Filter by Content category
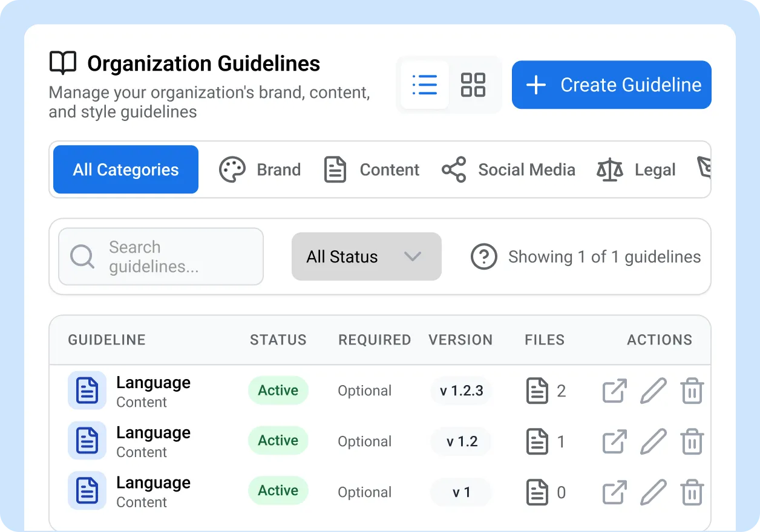This screenshot has height=532, width=760. pyautogui.click(x=372, y=170)
